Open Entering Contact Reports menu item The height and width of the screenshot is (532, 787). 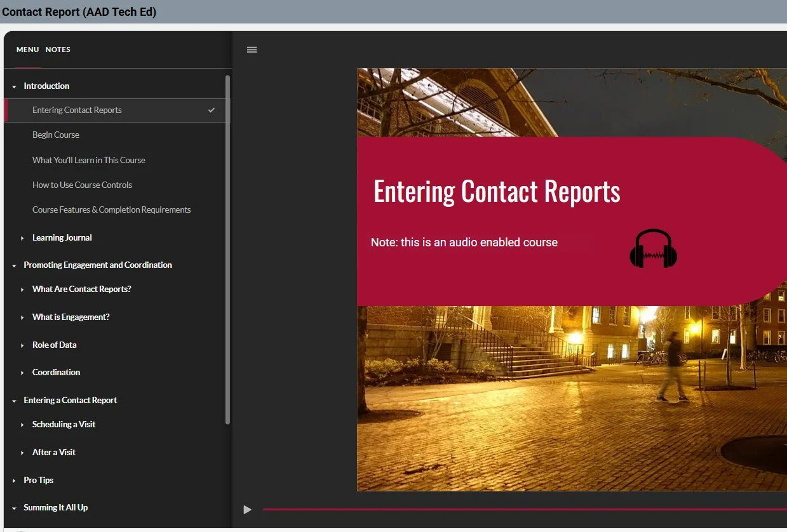pyautogui.click(x=118, y=110)
